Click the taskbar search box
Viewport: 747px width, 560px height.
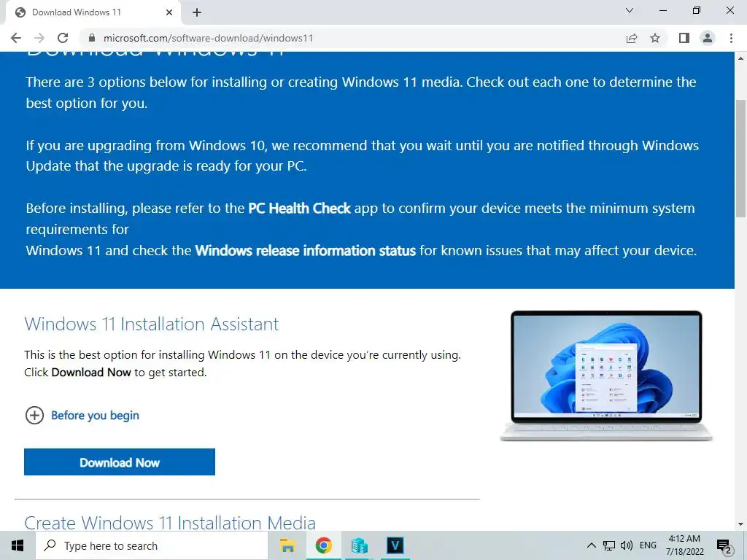(x=152, y=545)
